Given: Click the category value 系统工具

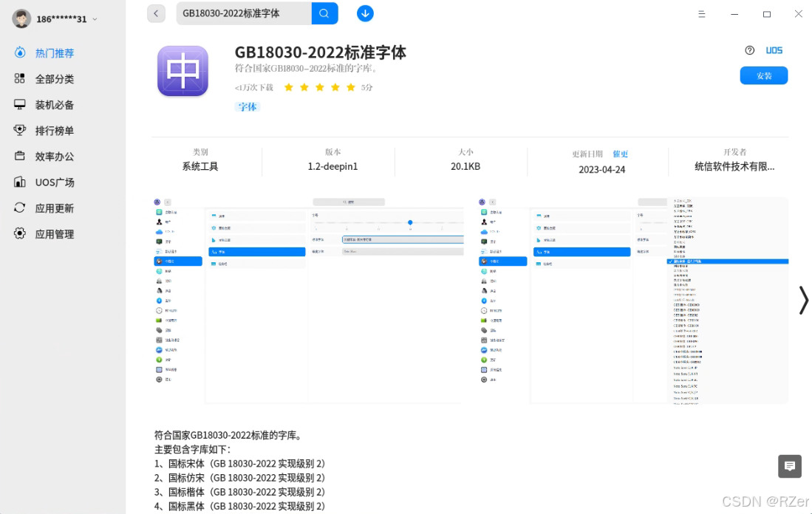Looking at the screenshot, I should (x=200, y=167).
